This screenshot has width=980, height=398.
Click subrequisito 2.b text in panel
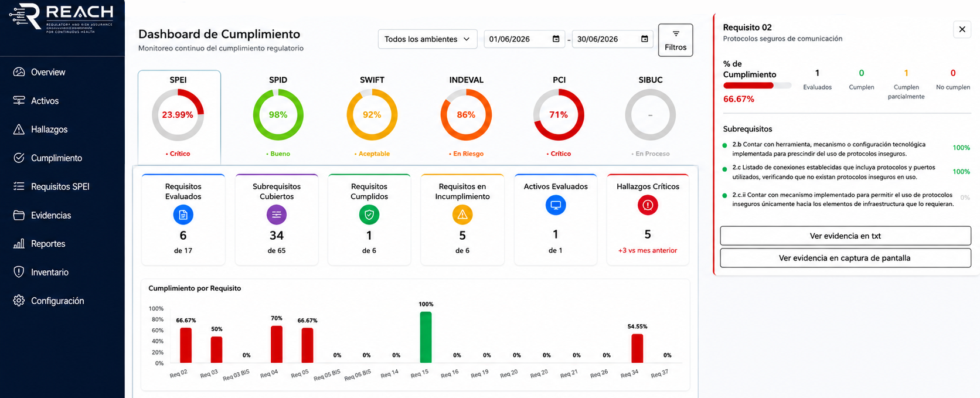829,149
